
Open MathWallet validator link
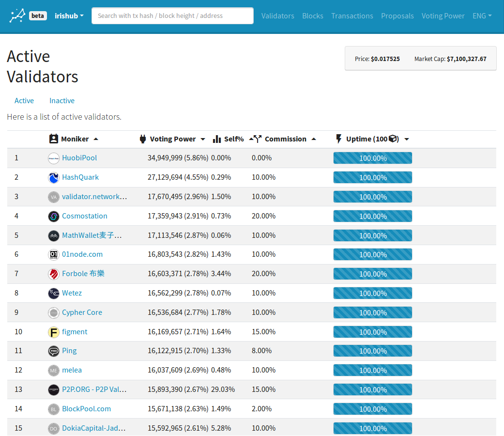[x=92, y=235]
